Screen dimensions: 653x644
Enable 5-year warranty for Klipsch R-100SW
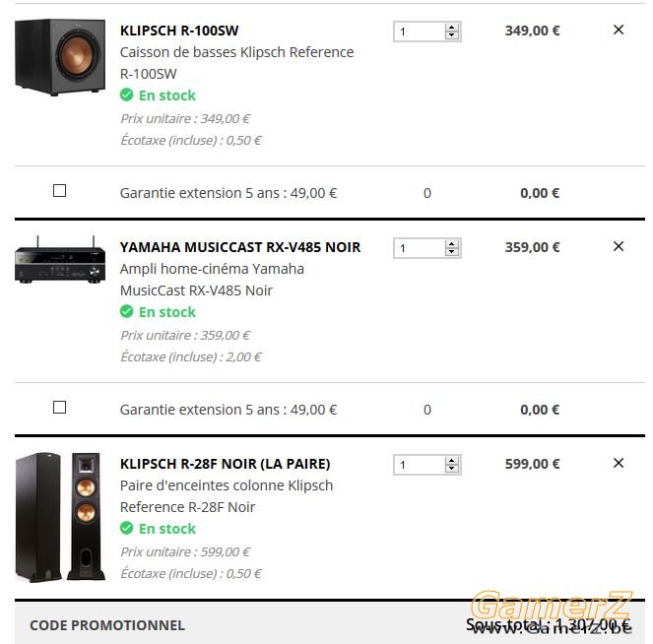(59, 191)
